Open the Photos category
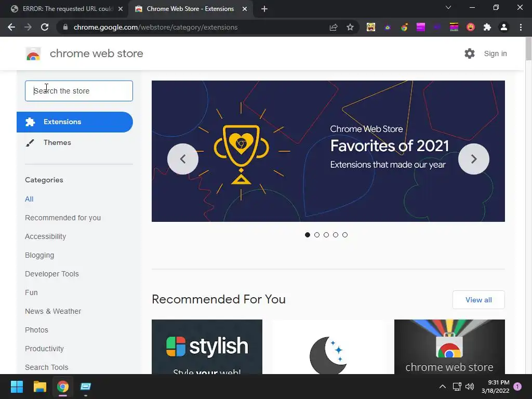This screenshot has height=399, width=532. tap(37, 330)
